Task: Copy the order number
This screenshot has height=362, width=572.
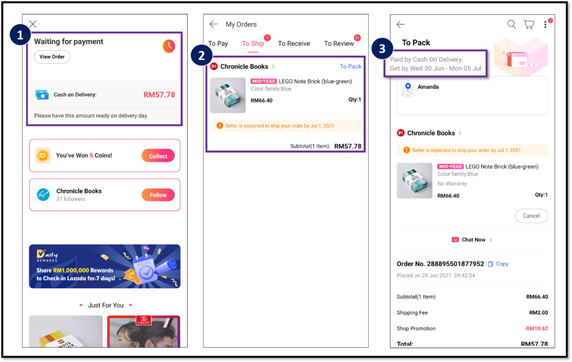Action: click(502, 264)
